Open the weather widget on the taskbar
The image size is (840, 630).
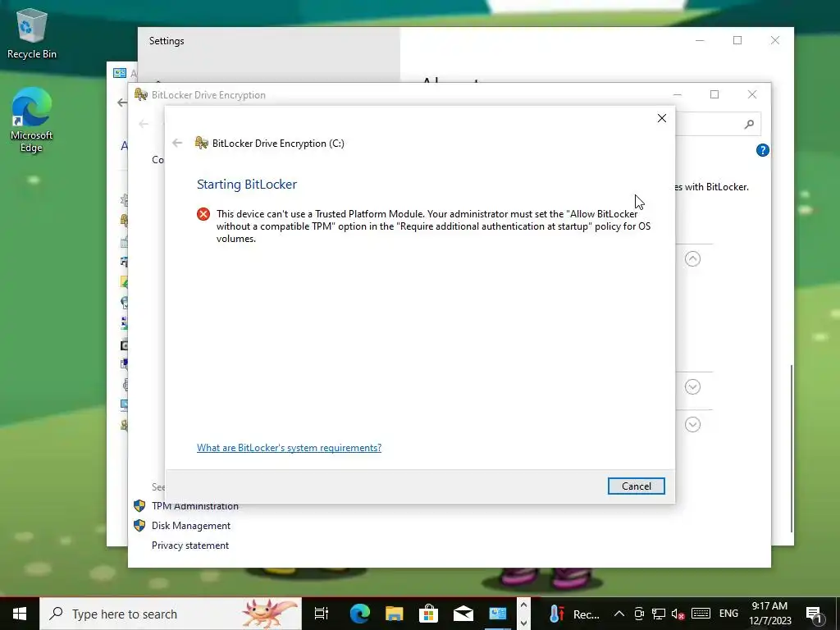click(x=574, y=614)
